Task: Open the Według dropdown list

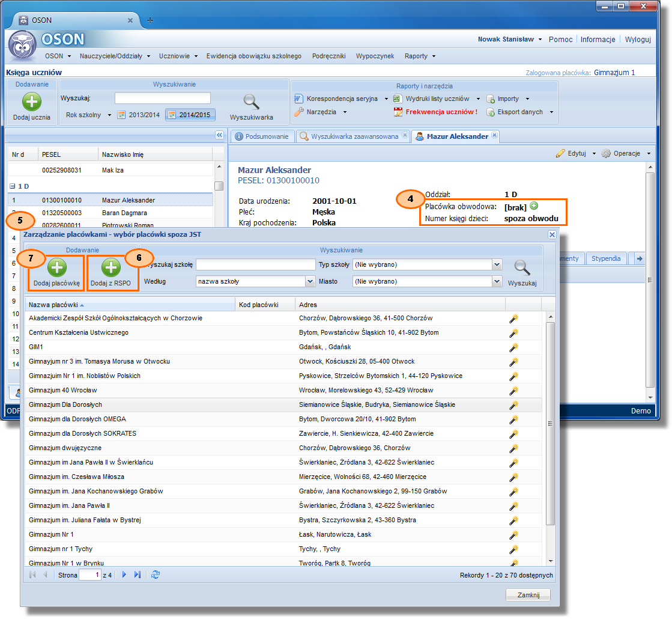Action: (x=310, y=281)
